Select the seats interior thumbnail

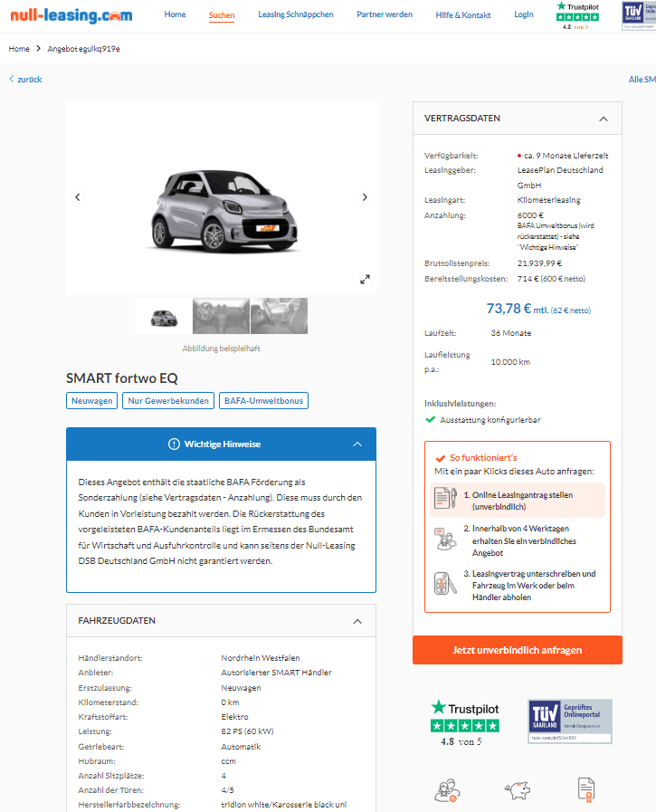click(x=279, y=316)
